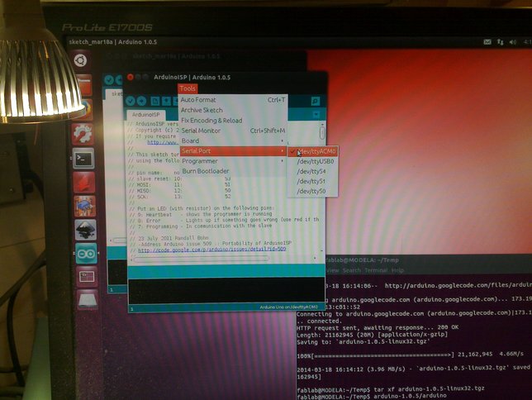Open the tab dropdown arrow below Serial Monitor icon
532x400 pixels.
pos(316,115)
